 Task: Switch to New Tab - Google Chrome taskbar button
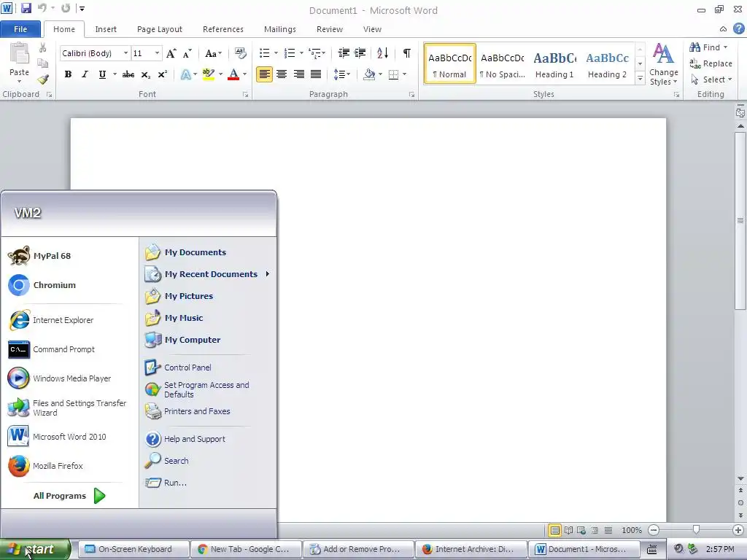tap(246, 549)
